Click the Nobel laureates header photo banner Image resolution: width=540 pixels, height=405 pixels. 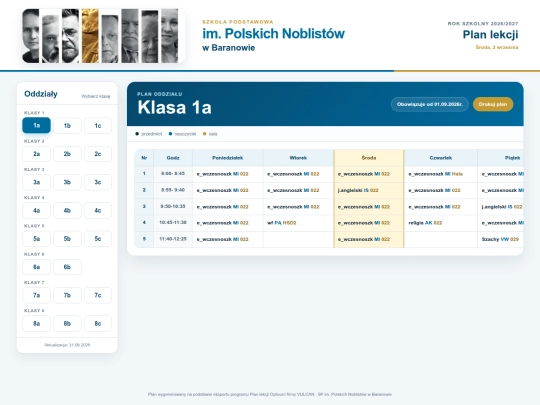click(x=103, y=36)
